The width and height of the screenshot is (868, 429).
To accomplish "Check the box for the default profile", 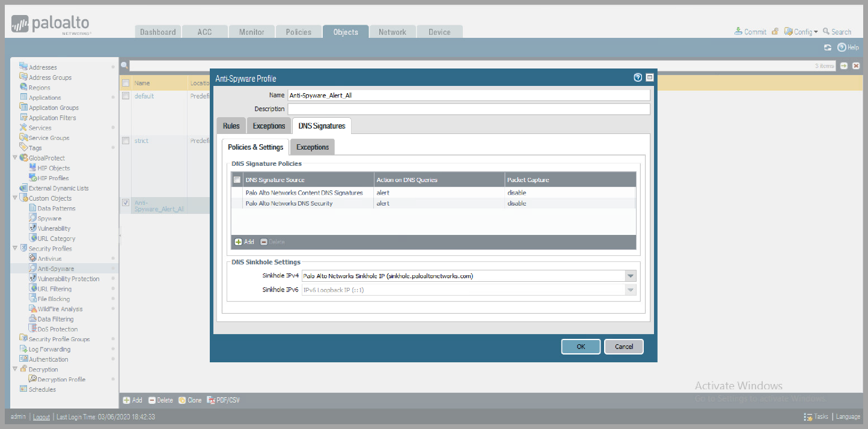I will [x=126, y=96].
